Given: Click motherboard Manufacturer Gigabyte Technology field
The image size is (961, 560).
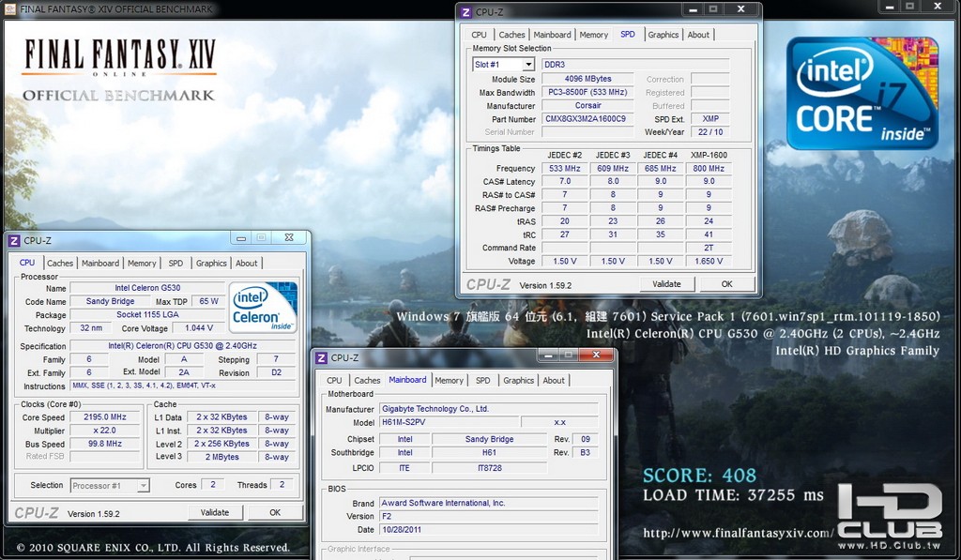Looking at the screenshot, I should 488,409.
